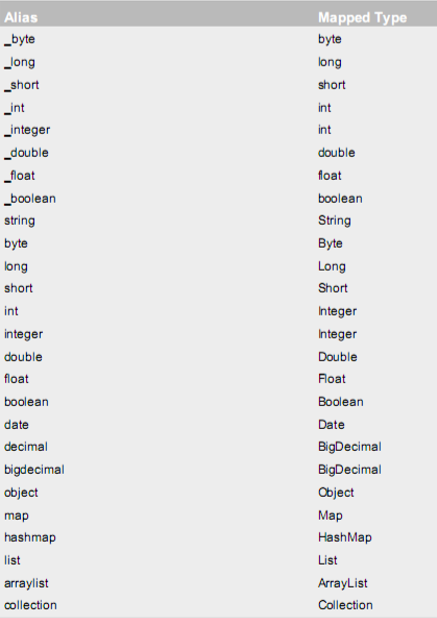Select the map alias entry

(x=17, y=516)
